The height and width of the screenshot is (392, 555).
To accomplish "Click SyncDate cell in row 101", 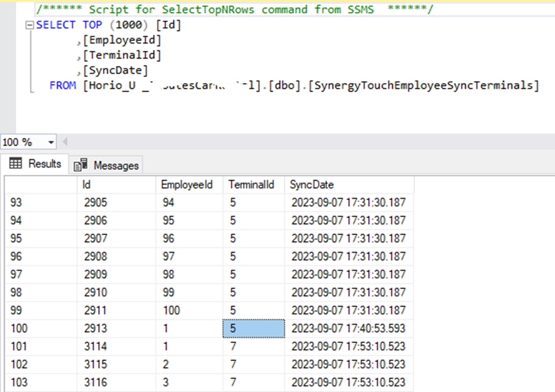I will tap(349, 347).
